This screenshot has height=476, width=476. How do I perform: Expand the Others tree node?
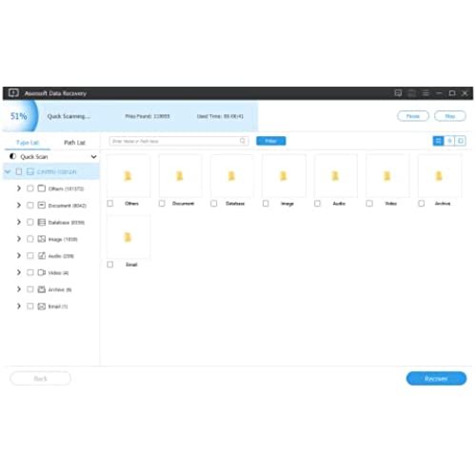(19, 188)
